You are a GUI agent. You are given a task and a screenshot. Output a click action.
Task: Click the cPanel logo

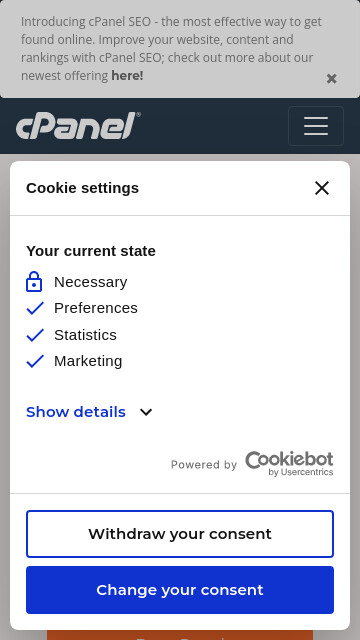click(x=78, y=126)
